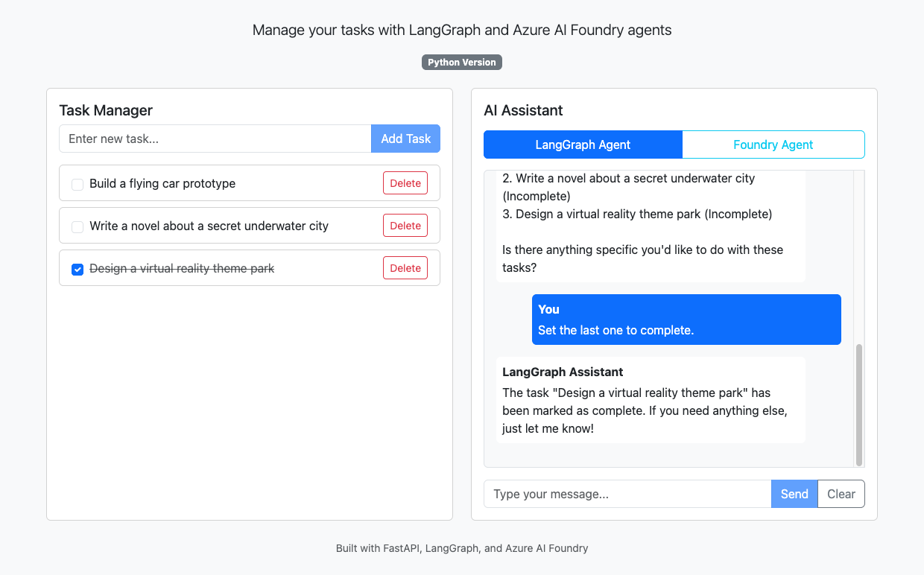
Task: Delete the flying car prototype task
Action: tap(405, 183)
